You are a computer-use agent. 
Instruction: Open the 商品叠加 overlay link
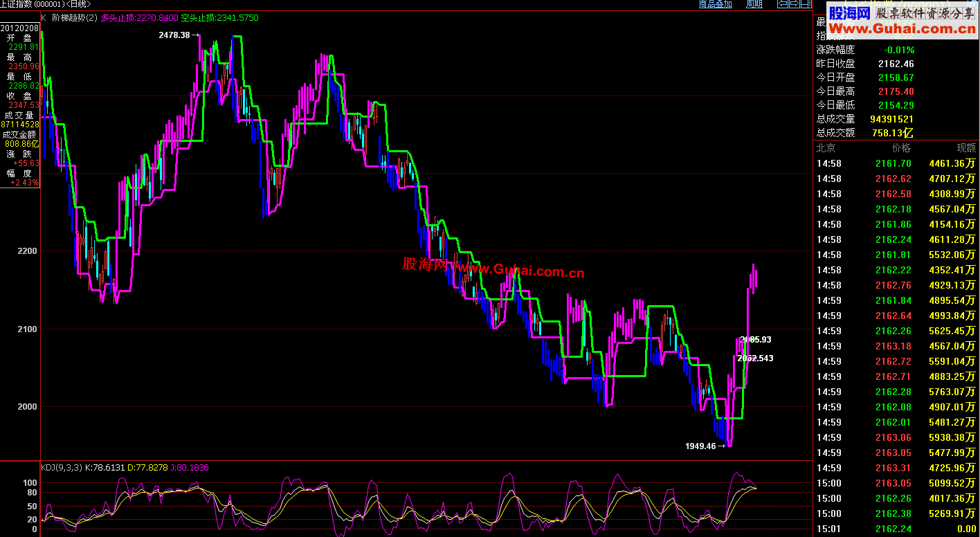pos(716,4)
